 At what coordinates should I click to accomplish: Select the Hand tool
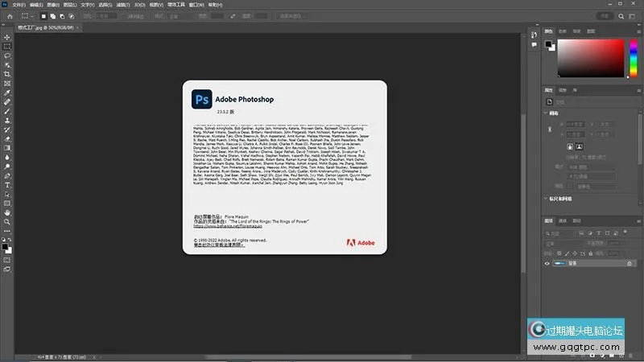point(7,213)
